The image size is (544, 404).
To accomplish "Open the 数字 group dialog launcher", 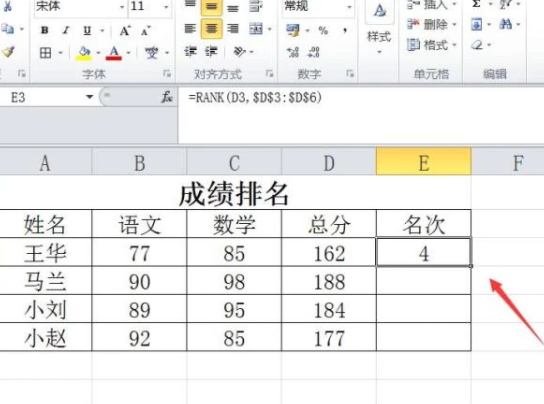I will pos(350,73).
